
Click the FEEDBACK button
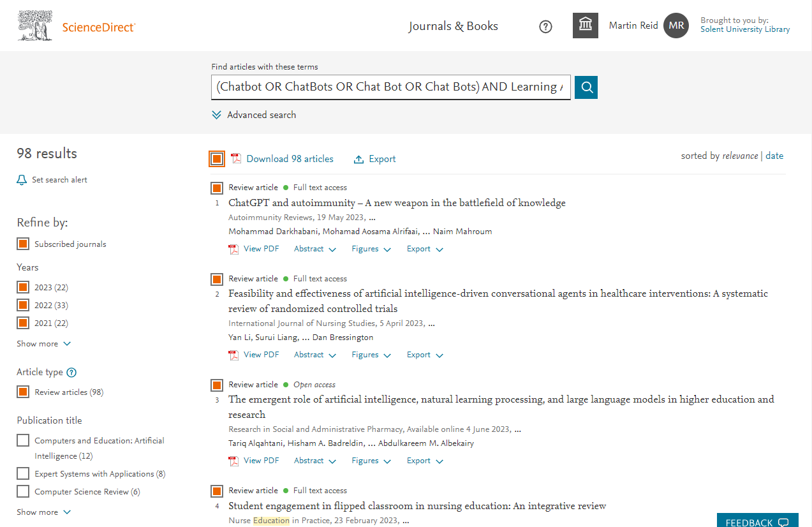click(x=757, y=521)
